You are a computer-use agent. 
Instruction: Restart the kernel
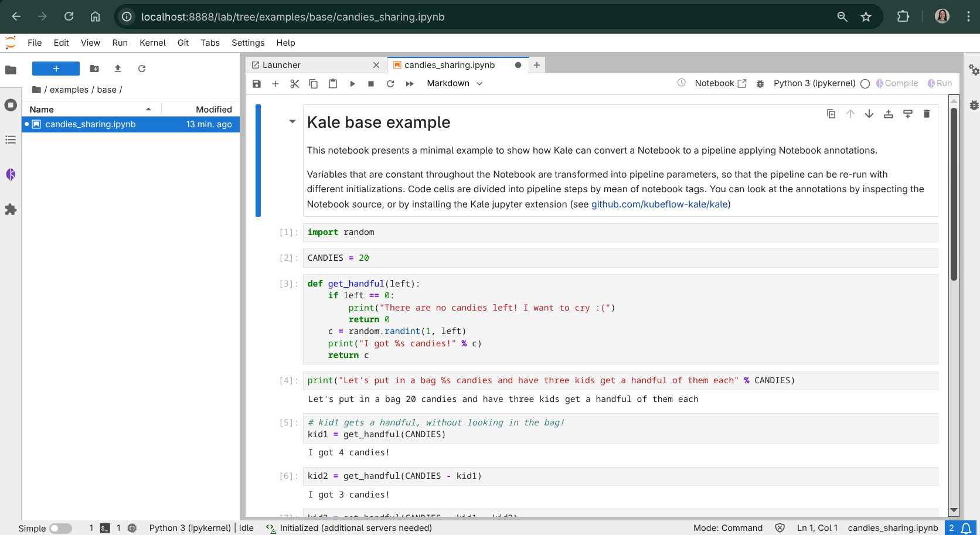pyautogui.click(x=390, y=84)
